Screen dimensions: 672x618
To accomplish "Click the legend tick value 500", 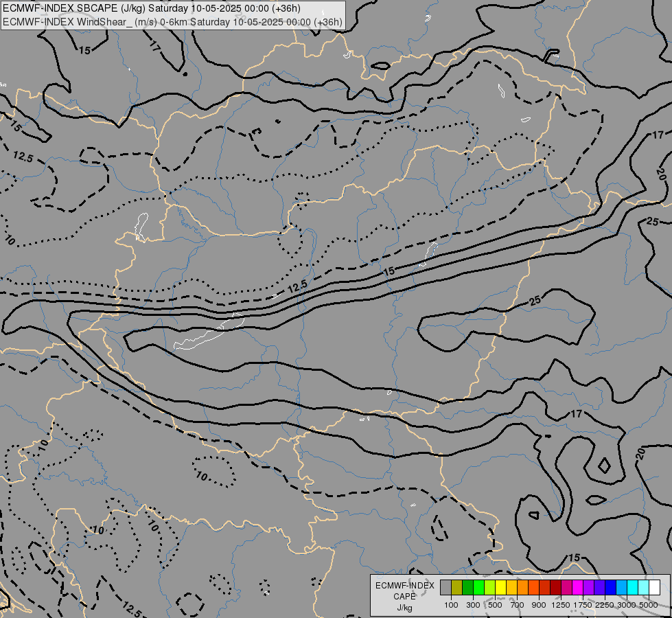I will click(x=495, y=605).
